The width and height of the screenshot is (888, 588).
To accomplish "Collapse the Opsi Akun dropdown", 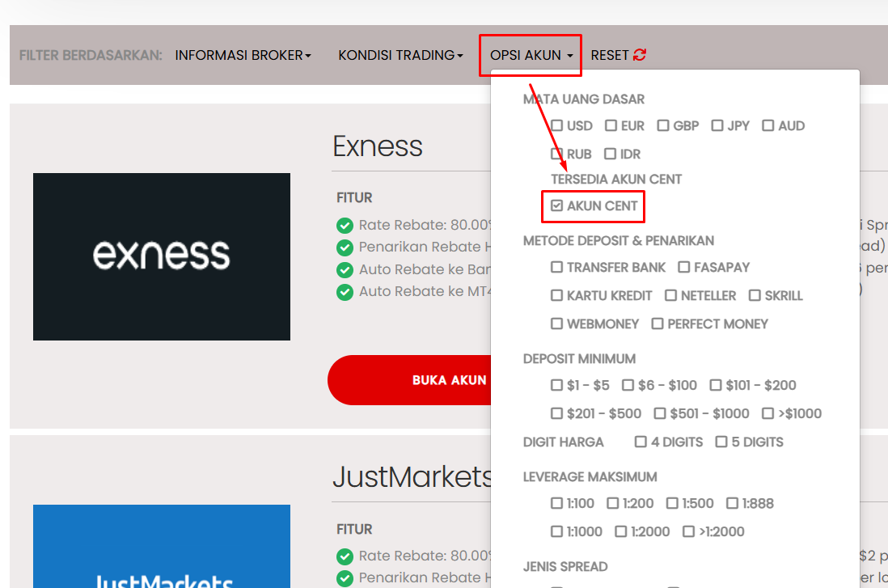I will [x=531, y=55].
